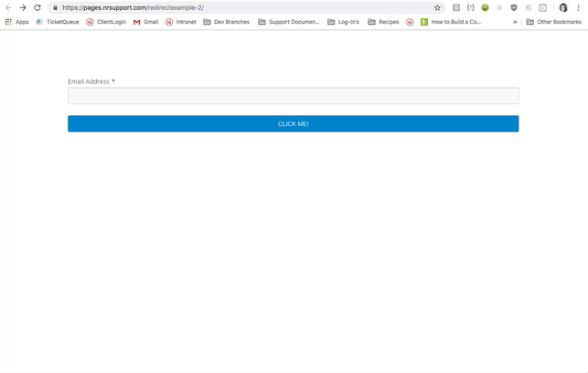
Task: Open the Apps grid shortcut
Action: [x=16, y=22]
